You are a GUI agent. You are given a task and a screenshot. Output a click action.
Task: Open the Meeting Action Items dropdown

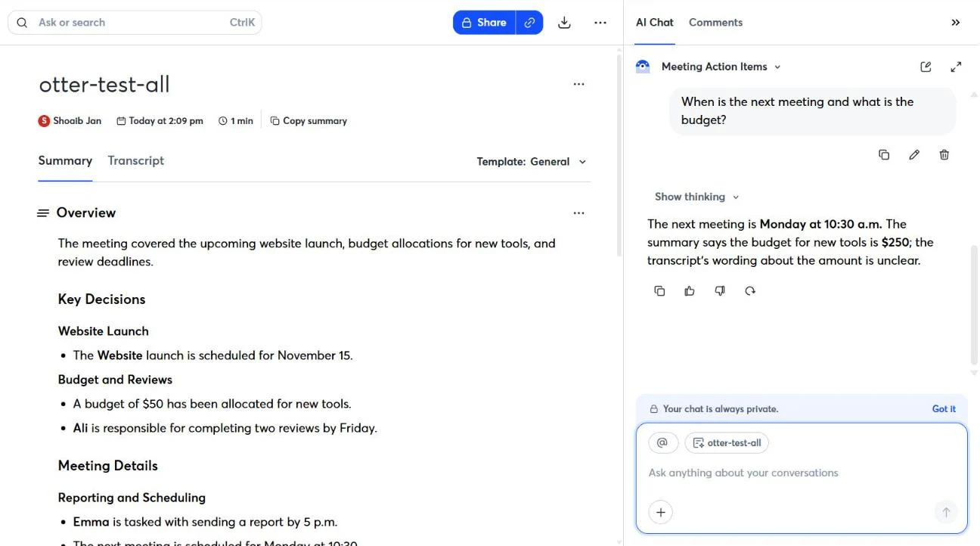721,67
